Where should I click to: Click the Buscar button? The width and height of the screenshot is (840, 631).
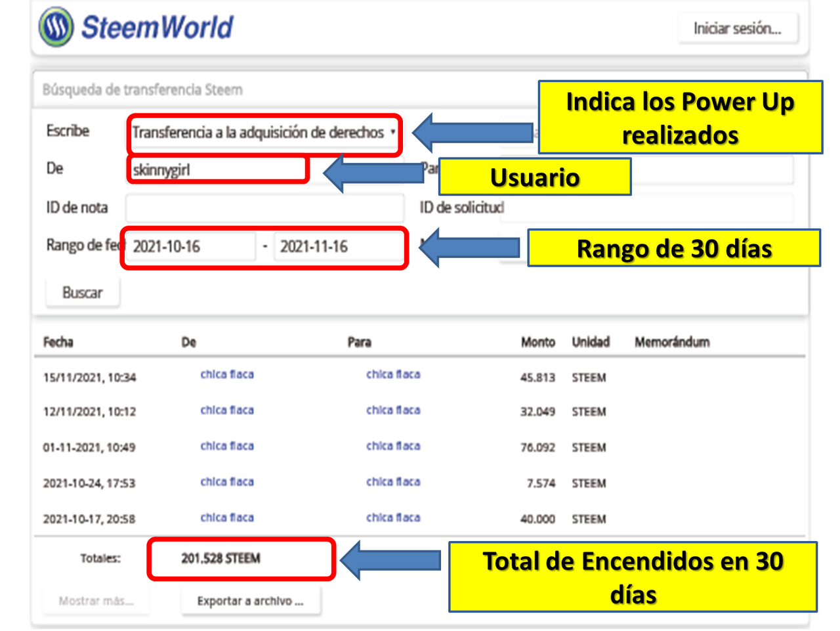point(83,292)
